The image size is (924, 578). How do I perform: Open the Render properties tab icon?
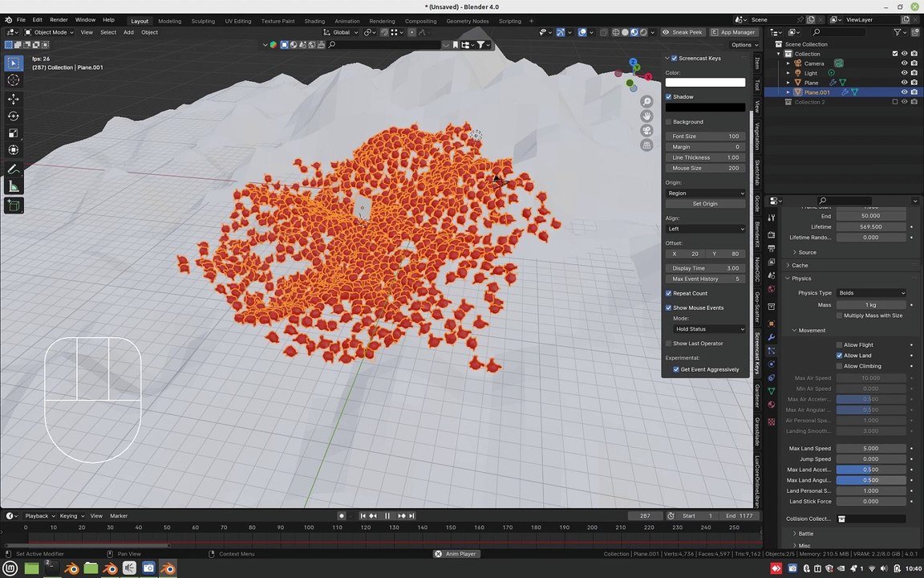tap(772, 234)
